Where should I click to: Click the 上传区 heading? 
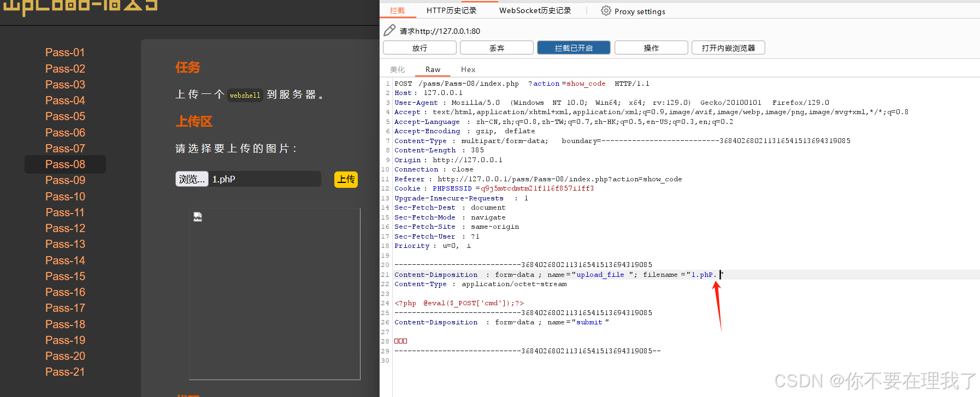[194, 121]
